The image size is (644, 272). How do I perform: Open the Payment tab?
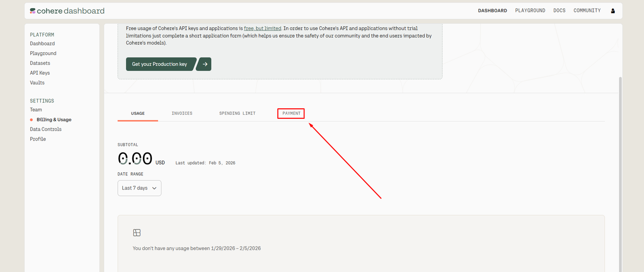291,113
